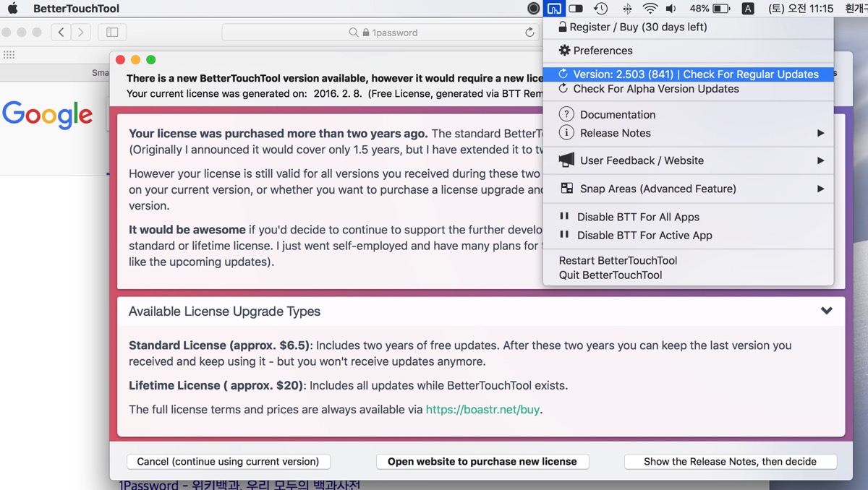Open the https://boastr.net/buy link
This screenshot has width=868, height=490.
pyautogui.click(x=482, y=409)
